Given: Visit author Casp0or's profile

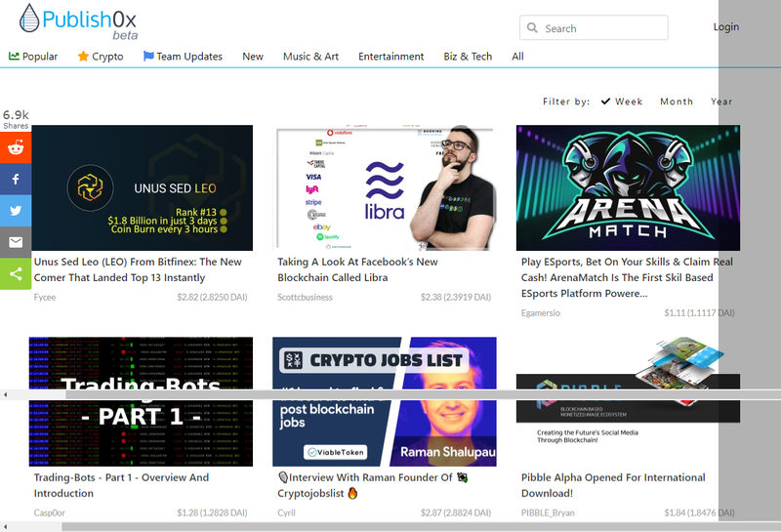Looking at the screenshot, I should coord(50,512).
